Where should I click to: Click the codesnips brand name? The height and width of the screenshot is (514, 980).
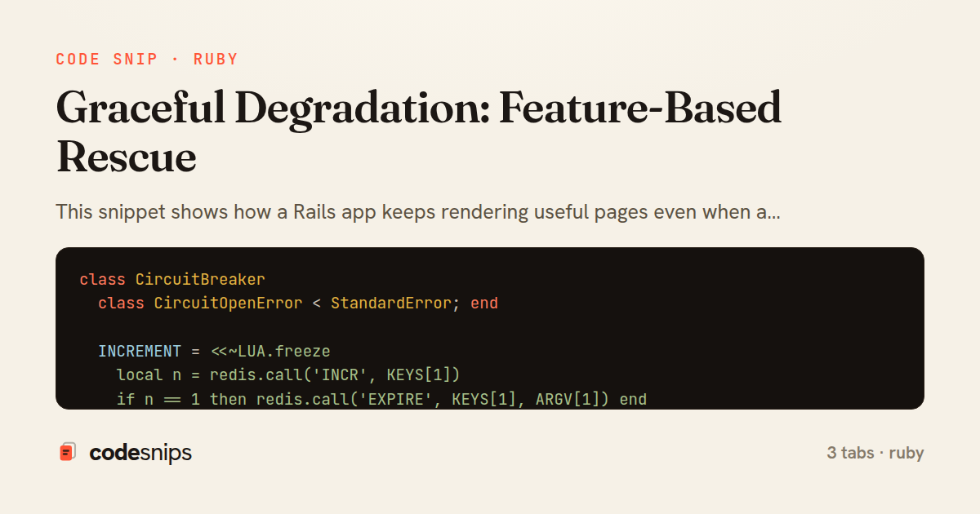[140, 453]
